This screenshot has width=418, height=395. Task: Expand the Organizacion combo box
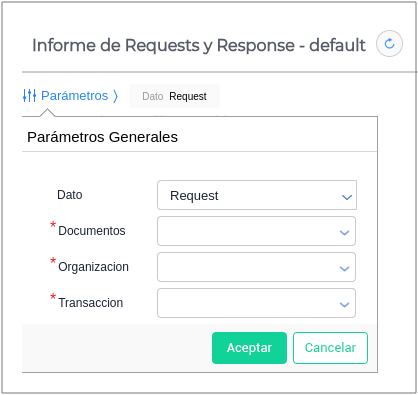click(256, 267)
